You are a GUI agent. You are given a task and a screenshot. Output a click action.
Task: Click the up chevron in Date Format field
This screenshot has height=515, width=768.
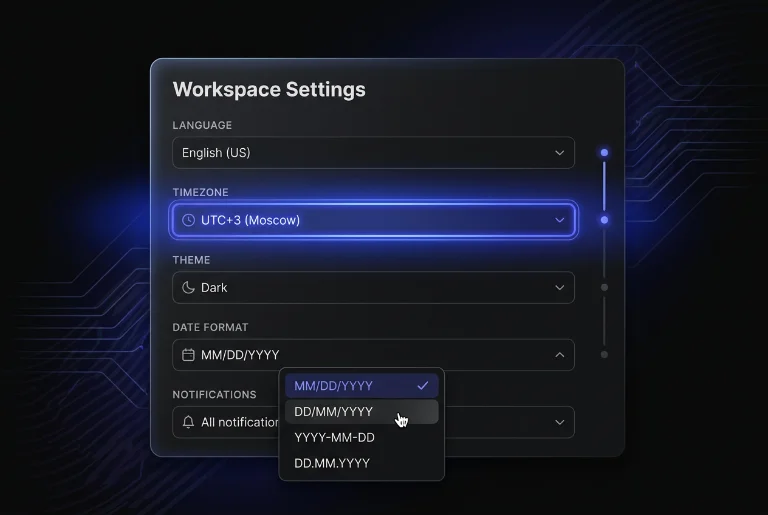point(559,355)
